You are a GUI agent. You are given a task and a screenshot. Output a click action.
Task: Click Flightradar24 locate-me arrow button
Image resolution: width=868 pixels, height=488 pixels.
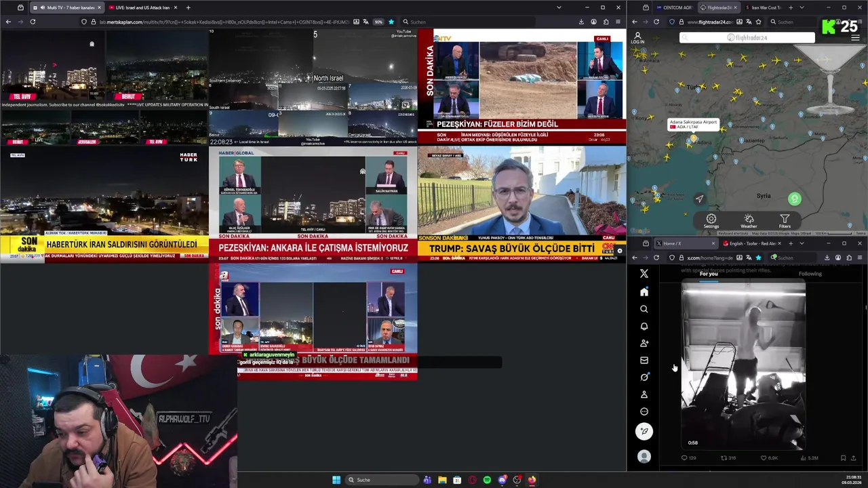[x=699, y=199]
